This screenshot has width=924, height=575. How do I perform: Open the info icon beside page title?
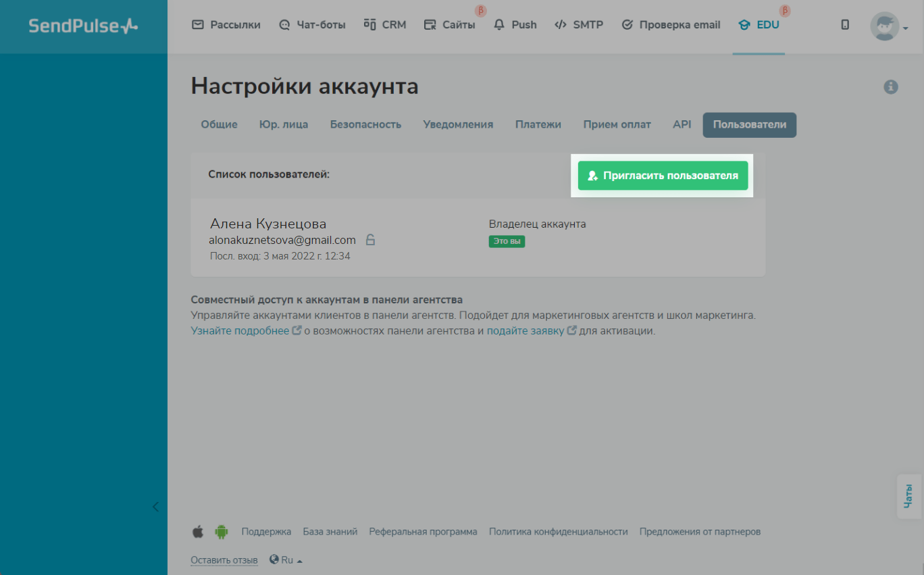tap(891, 86)
